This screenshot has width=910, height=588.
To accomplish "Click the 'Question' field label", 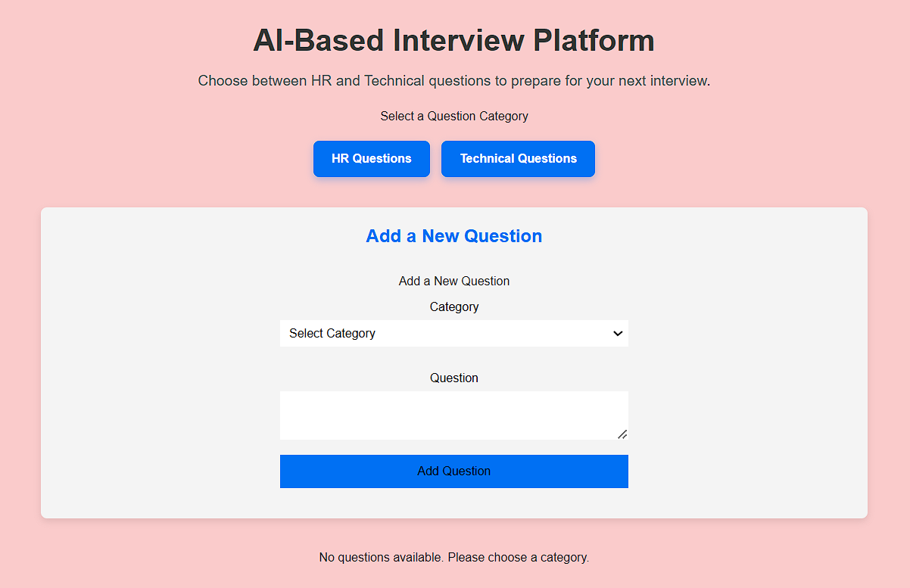I will coord(454,378).
